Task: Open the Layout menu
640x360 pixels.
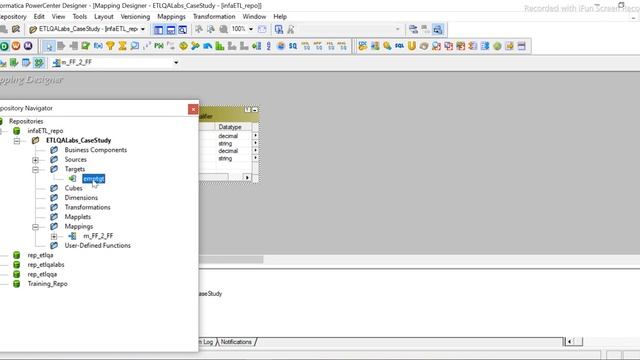Action: (x=104, y=16)
